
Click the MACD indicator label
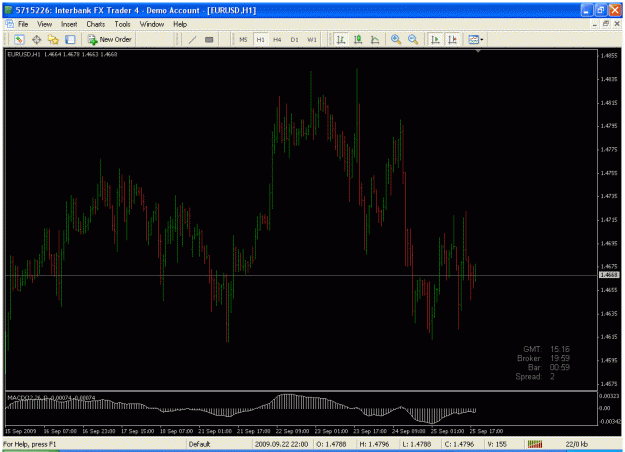(51, 397)
